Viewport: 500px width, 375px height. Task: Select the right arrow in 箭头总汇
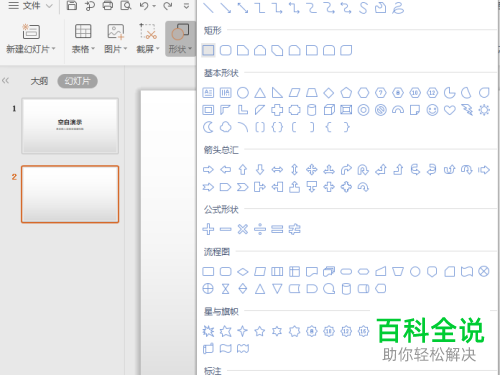click(208, 170)
